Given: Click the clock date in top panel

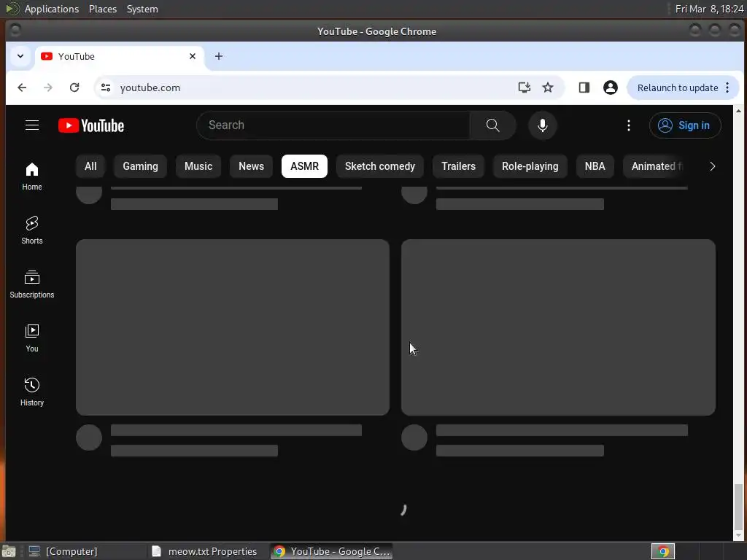Looking at the screenshot, I should click(709, 9).
